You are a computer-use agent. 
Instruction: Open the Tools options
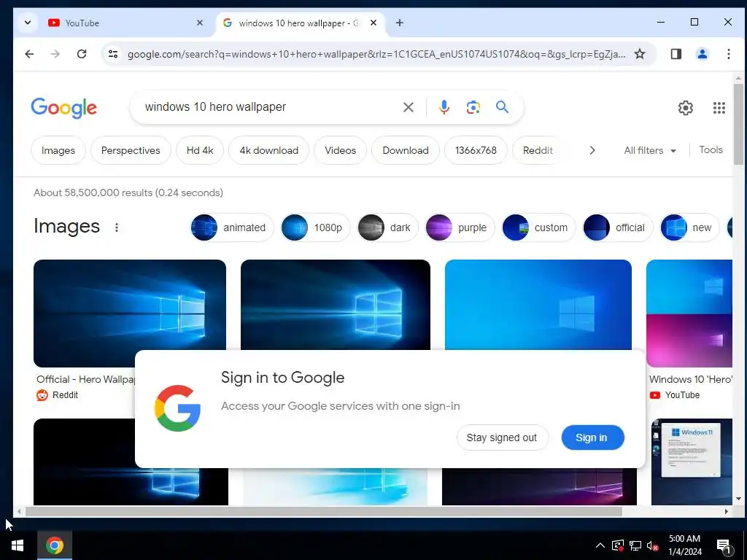(711, 150)
